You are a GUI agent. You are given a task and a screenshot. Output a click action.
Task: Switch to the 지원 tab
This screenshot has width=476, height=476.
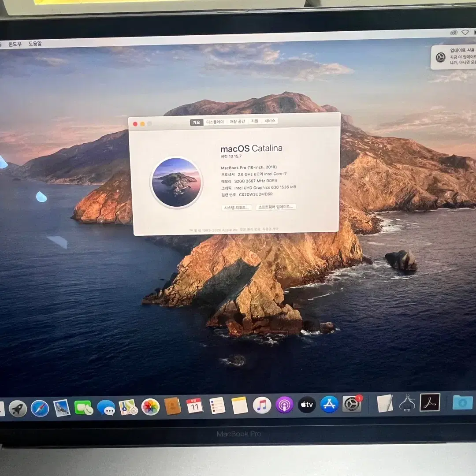tap(254, 121)
